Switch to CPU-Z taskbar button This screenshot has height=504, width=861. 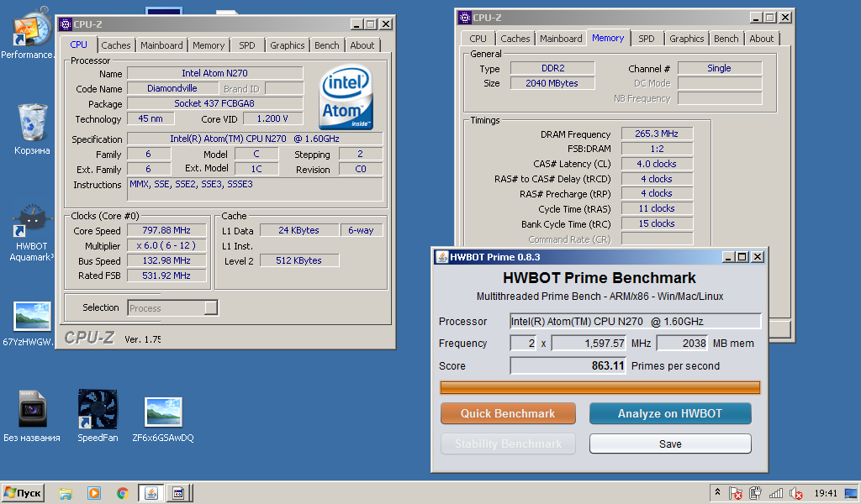178,493
